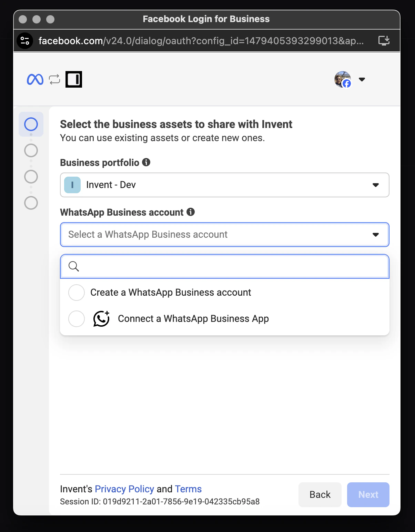Image resolution: width=415 pixels, height=532 pixels.
Task: Click the blue I badge on Invent - Dev
Action: point(73,185)
